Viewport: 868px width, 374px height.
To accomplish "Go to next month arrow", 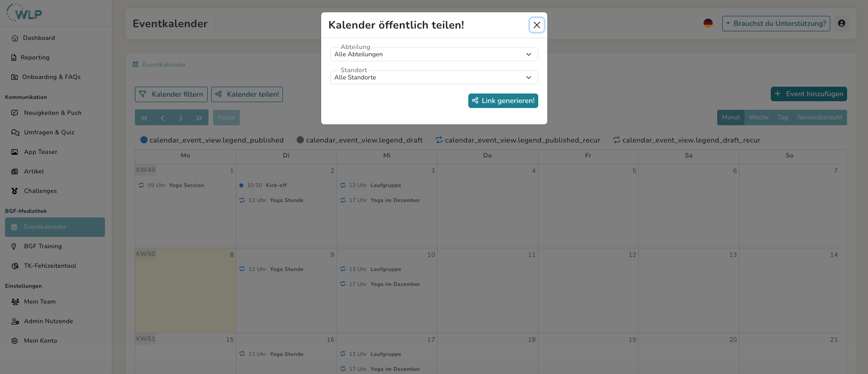I will [181, 118].
